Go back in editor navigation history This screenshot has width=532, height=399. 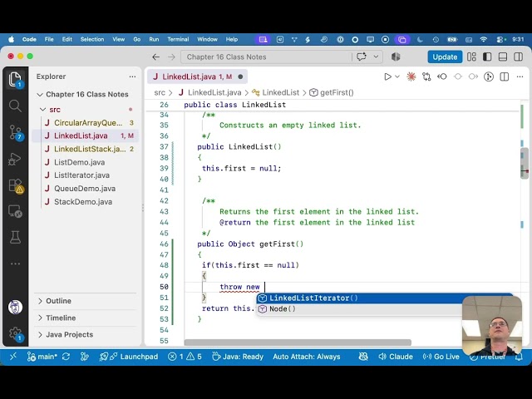point(155,57)
